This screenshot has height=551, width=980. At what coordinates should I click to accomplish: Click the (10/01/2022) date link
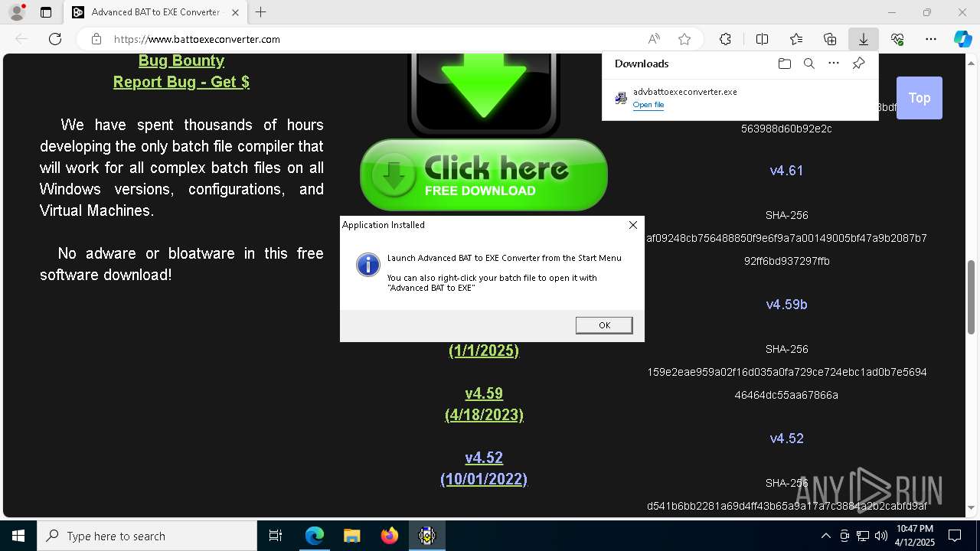(x=484, y=479)
